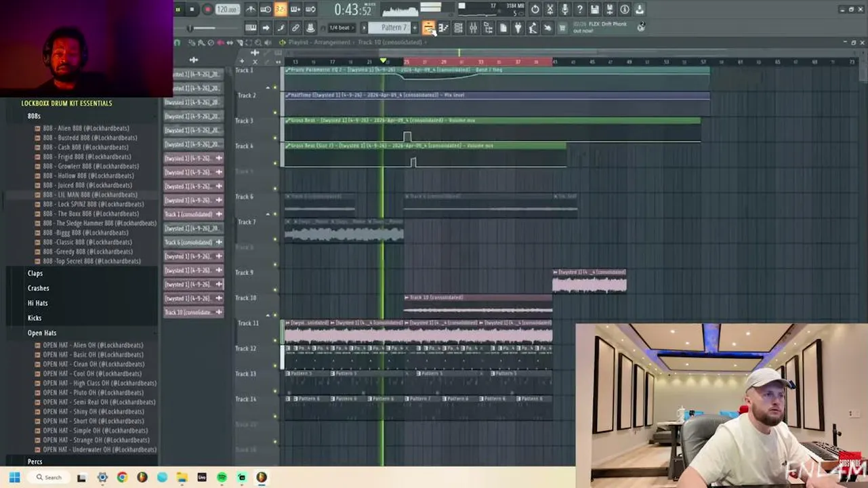Arm the record button

coord(207,9)
